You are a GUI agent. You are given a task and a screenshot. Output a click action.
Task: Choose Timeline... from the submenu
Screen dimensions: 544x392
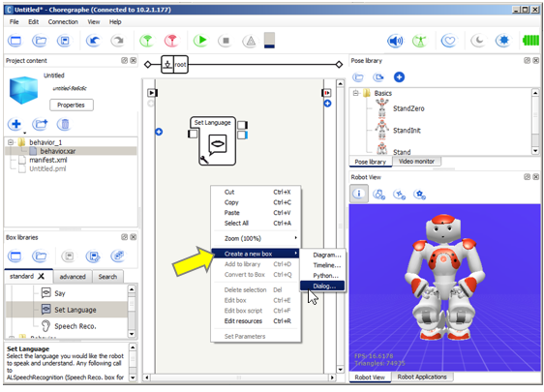(x=322, y=265)
